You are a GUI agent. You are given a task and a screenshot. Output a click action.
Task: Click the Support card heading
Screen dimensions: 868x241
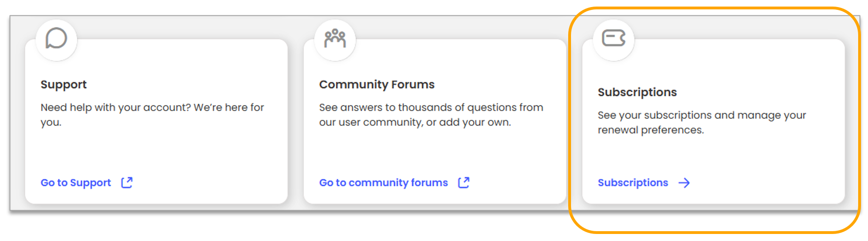click(63, 84)
